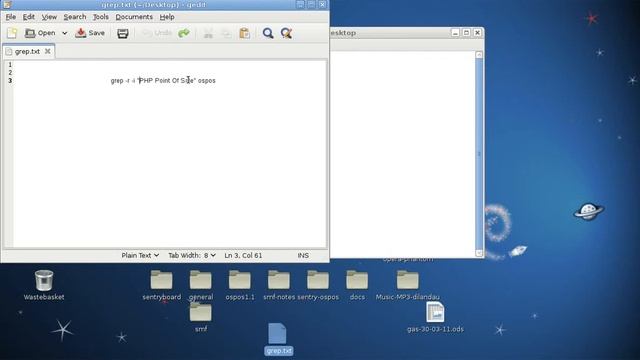Click line number 2 in gutter
The image size is (640, 360).
[10, 72]
